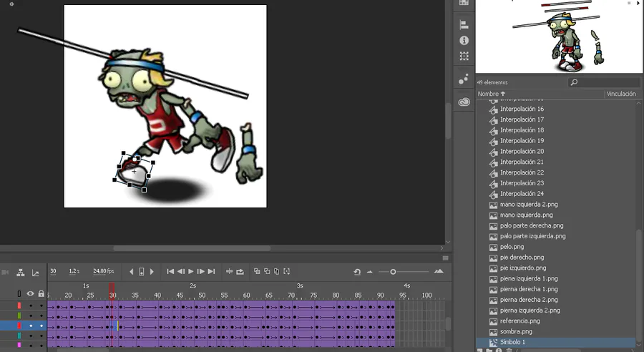Step back one frame
The height and width of the screenshot is (352, 644).
tap(181, 271)
